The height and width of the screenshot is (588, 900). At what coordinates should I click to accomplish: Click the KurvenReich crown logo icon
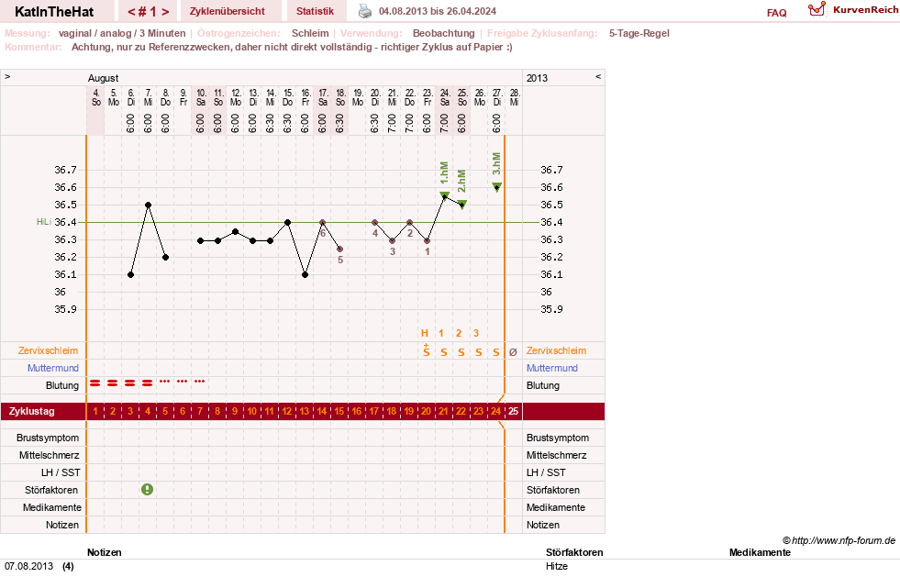(x=817, y=9)
